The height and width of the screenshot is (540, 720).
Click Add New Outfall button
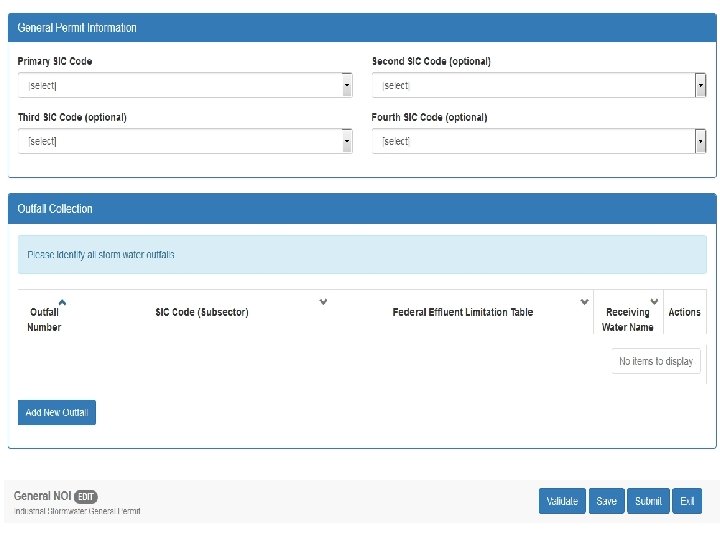(57, 413)
